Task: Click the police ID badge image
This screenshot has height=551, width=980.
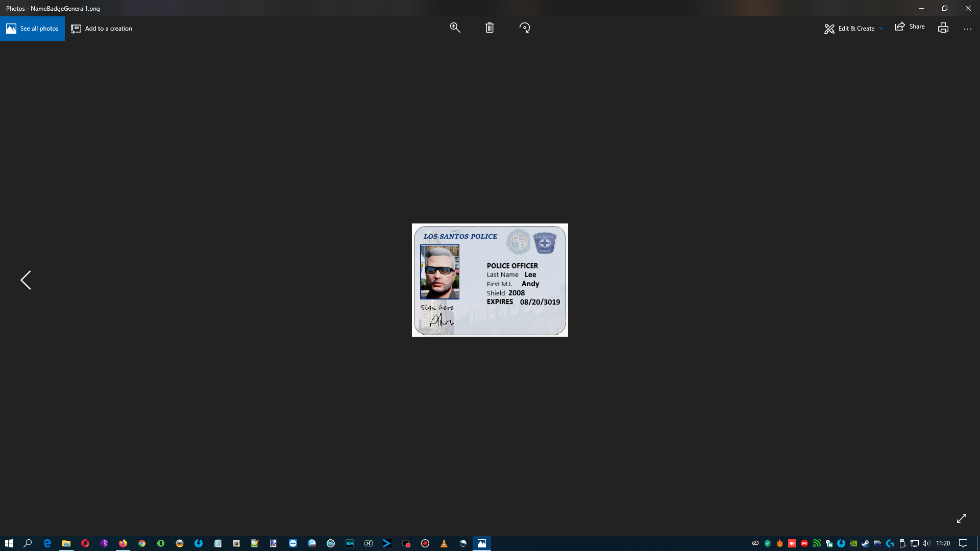Action: [x=489, y=280]
